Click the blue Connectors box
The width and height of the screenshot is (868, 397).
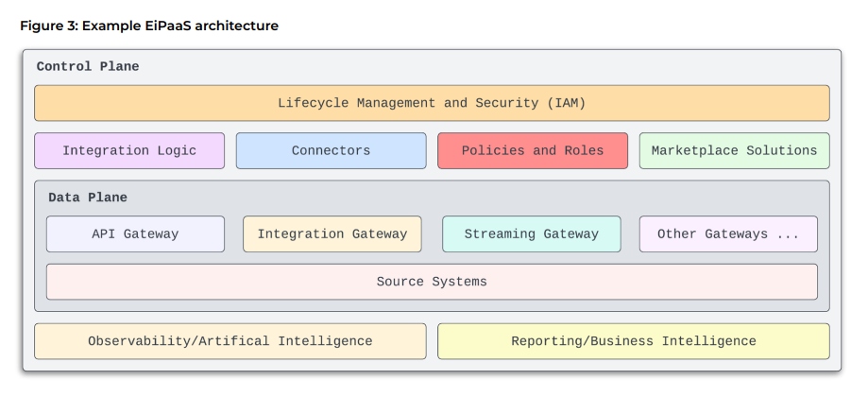coord(331,150)
